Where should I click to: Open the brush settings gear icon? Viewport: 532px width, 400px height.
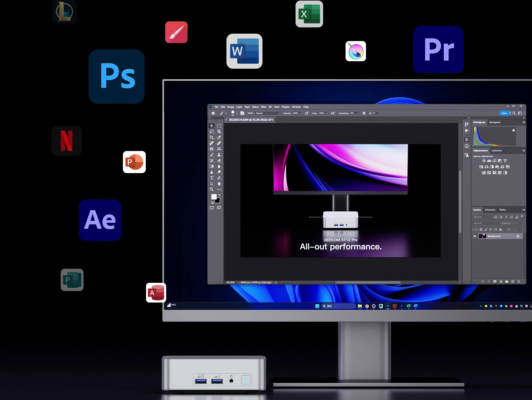click(364, 113)
